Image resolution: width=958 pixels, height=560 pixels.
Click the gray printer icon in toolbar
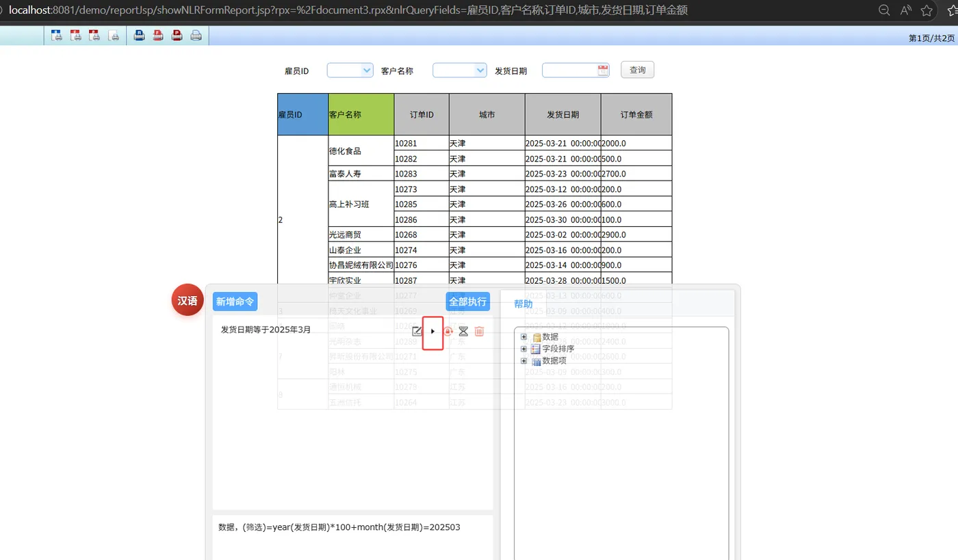point(196,35)
